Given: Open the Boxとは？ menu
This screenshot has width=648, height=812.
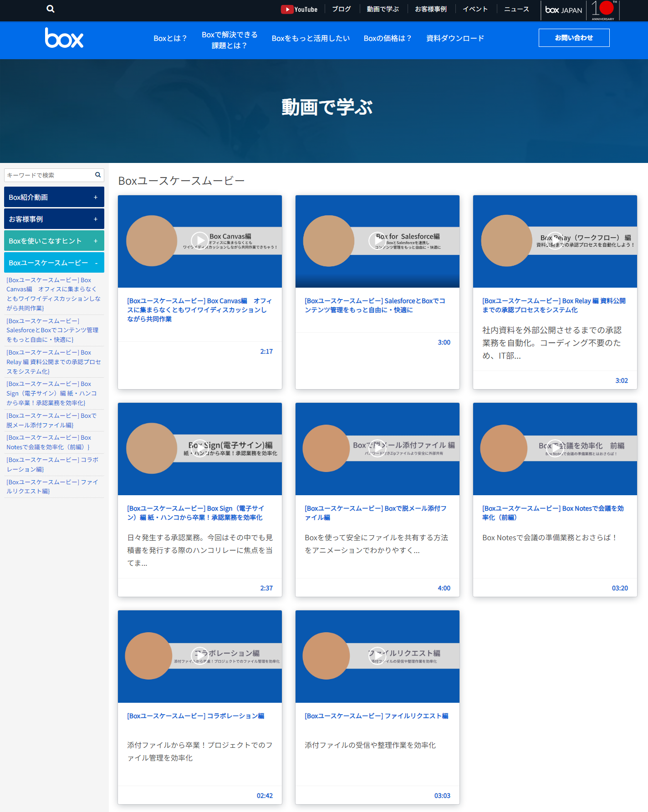Looking at the screenshot, I should click(x=170, y=39).
